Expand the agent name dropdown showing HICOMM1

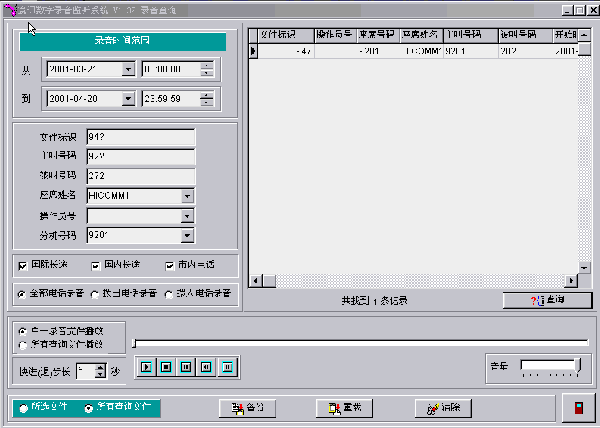click(187, 196)
